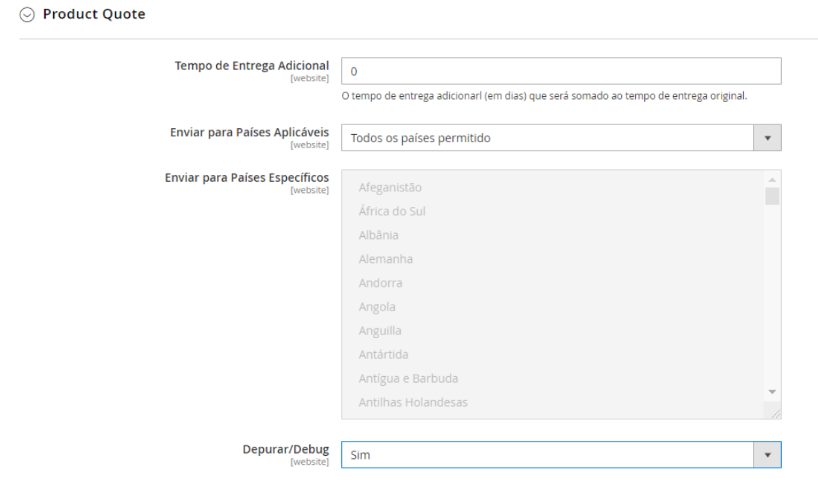Pick Andorra in the multiselect
This screenshot has width=818, height=489.
[380, 283]
